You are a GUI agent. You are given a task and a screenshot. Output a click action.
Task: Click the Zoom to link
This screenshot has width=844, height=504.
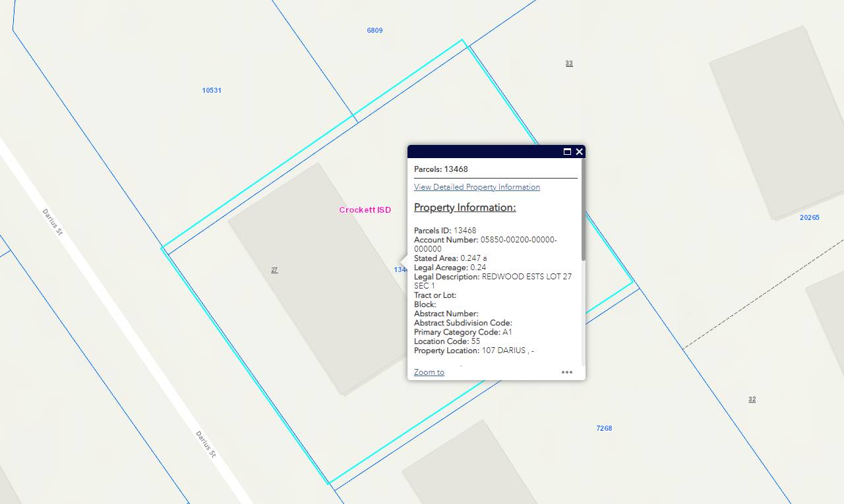429,372
